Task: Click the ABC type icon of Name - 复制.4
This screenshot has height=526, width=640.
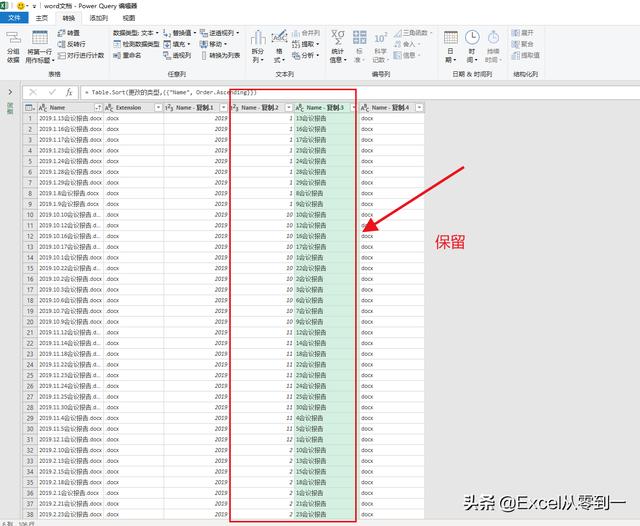Action: tap(365, 108)
